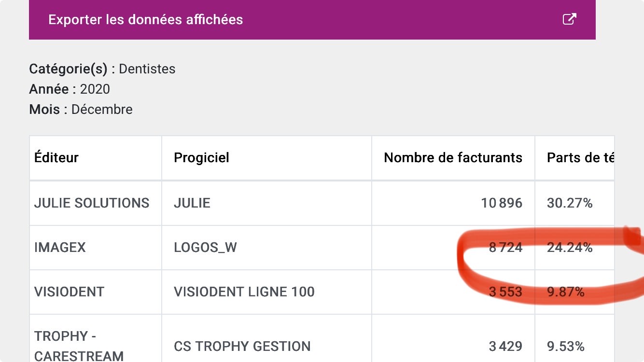Click the LOGOS_W software cell
This screenshot has height=362, width=644.
[205, 248]
